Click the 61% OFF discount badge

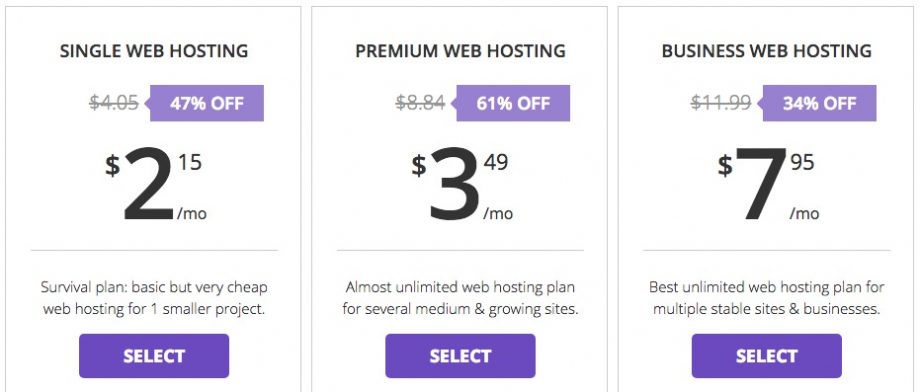coord(511,103)
